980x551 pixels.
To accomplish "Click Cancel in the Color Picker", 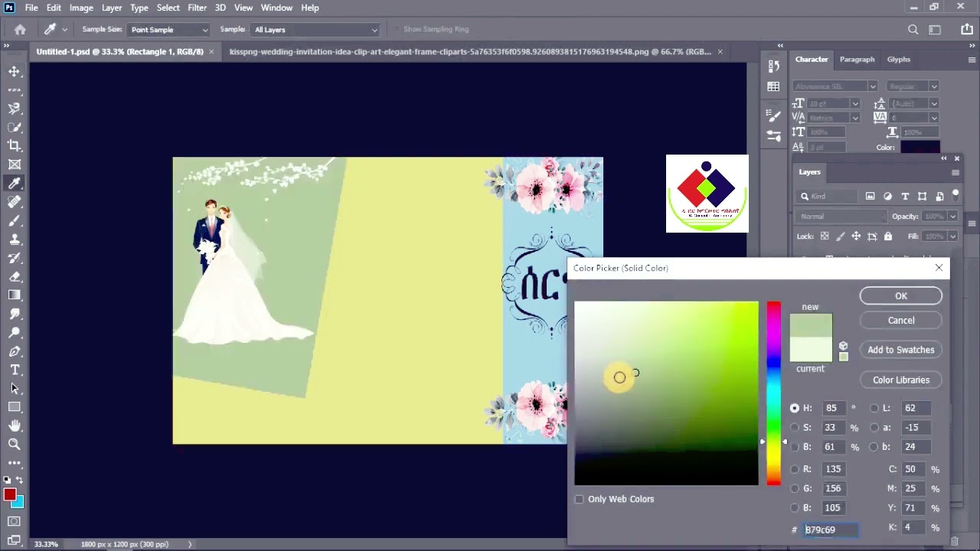I will coord(901,321).
